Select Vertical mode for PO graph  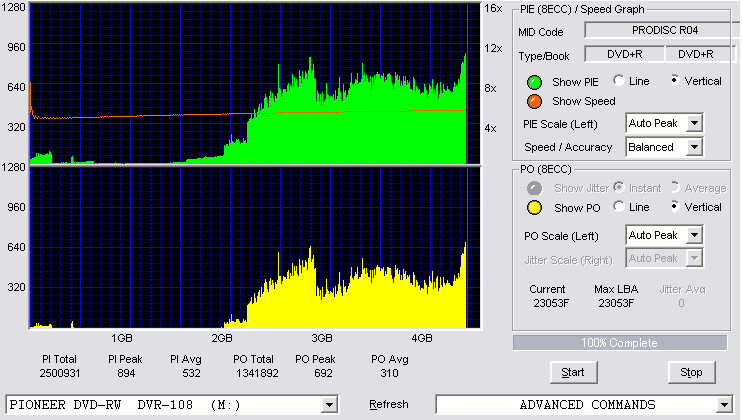tap(675, 206)
